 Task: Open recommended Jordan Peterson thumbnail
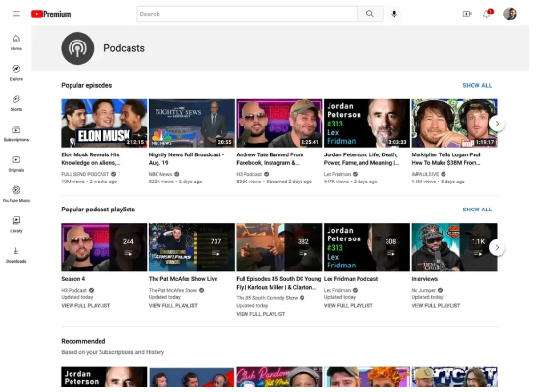point(104,377)
